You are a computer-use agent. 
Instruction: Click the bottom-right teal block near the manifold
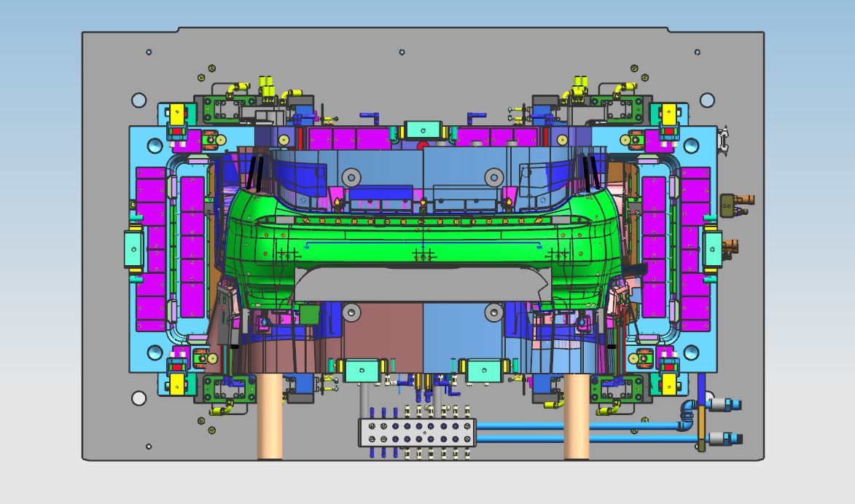(x=483, y=371)
